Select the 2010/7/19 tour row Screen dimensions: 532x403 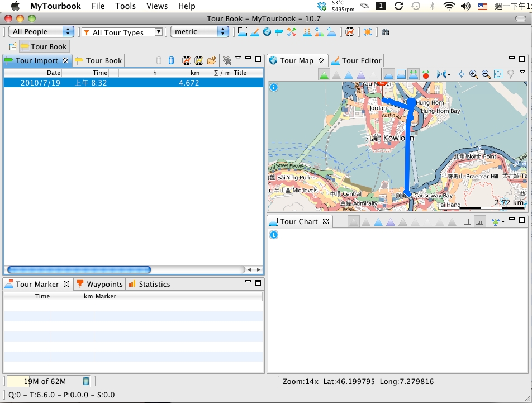134,83
